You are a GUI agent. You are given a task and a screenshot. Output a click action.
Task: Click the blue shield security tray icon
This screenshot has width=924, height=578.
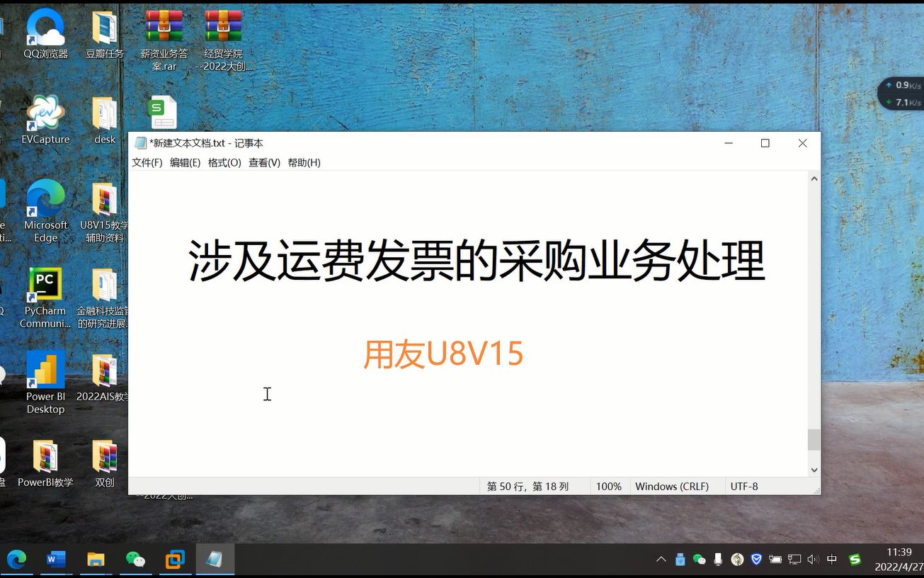(x=756, y=560)
